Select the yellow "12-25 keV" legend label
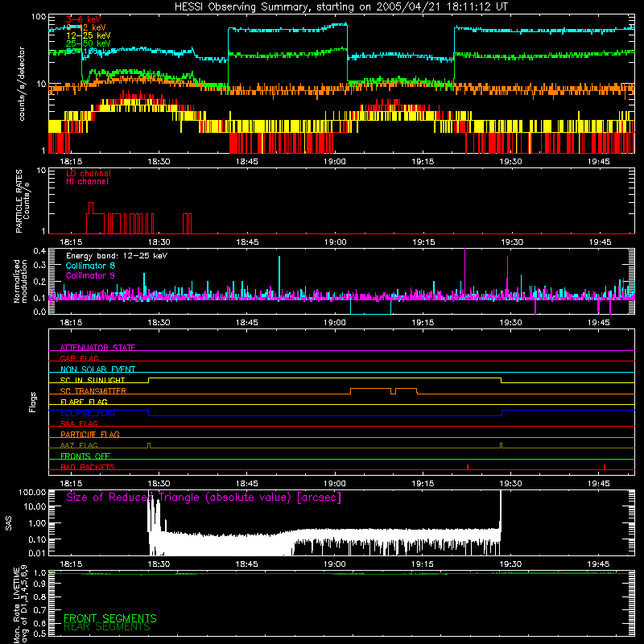The height and width of the screenshot is (644, 644). click(x=88, y=35)
